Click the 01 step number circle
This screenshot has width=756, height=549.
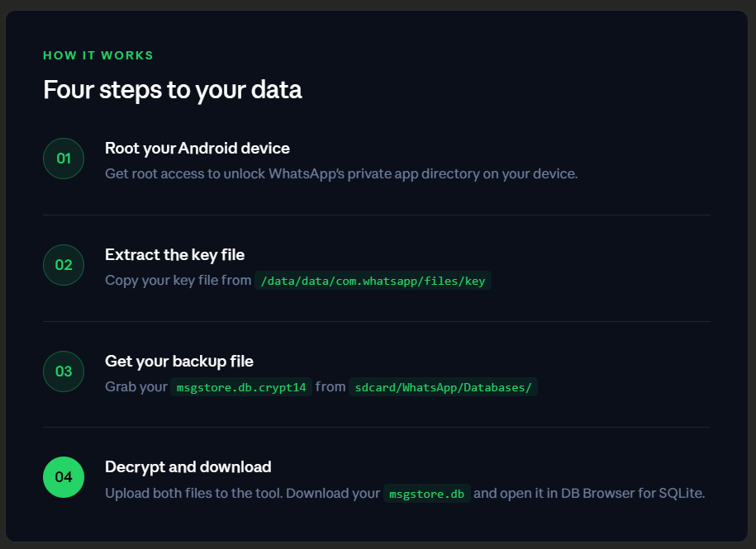(64, 159)
